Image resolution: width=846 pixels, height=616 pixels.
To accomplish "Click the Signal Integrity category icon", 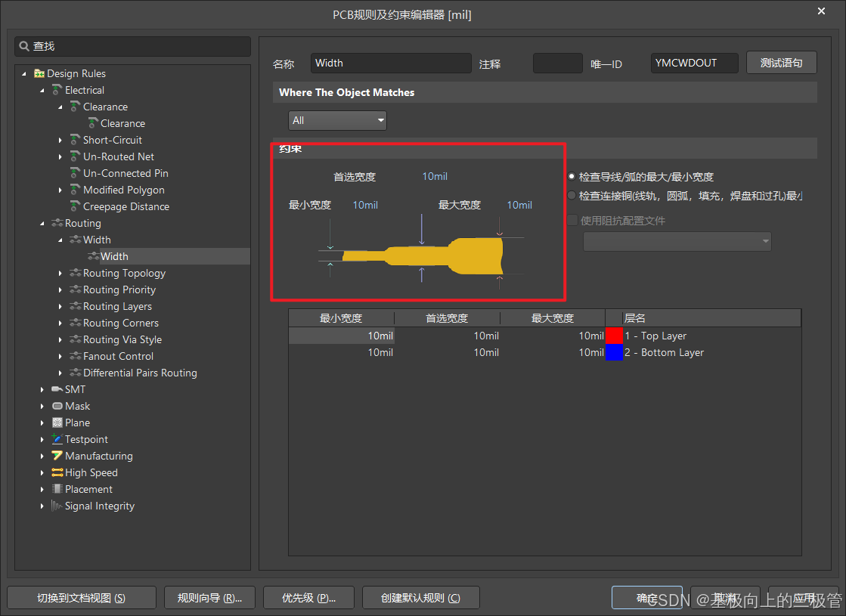I will pos(57,506).
